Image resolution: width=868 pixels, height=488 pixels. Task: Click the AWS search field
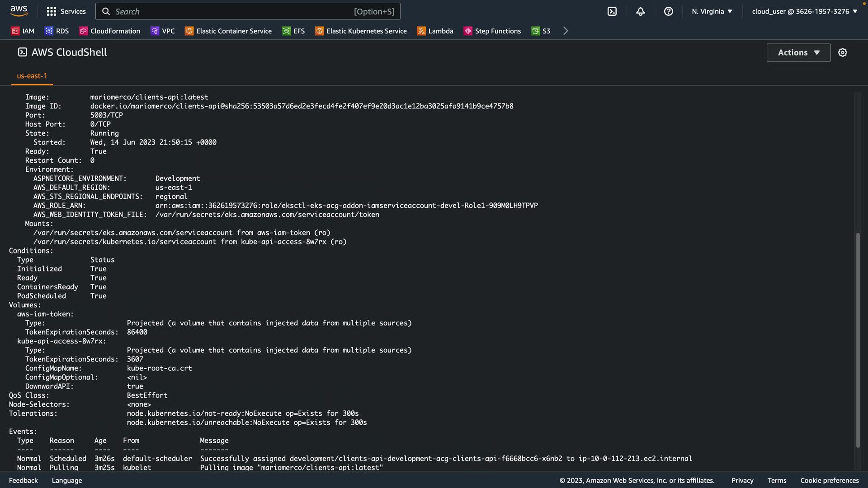pos(248,11)
